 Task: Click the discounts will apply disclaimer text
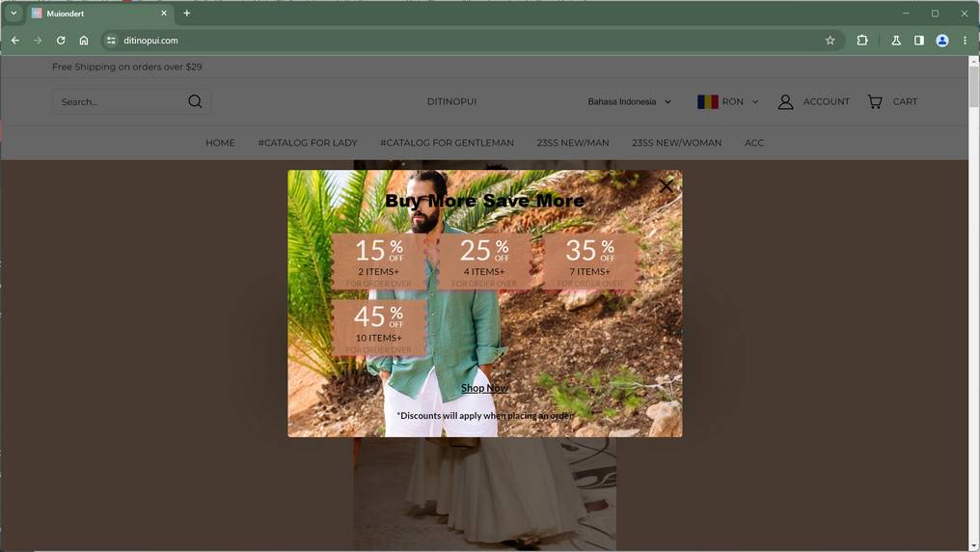point(485,415)
